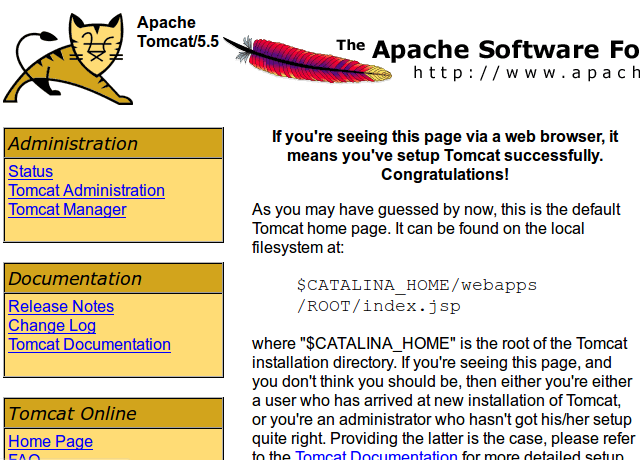Click the Apache feather logo
This screenshot has height=460, width=640.
[307, 59]
